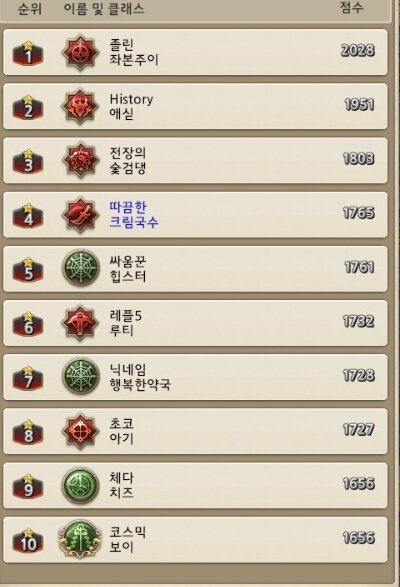Image resolution: width=400 pixels, height=587 pixels.
Task: Select the 레플5 루티 ranking row
Action: pos(195,323)
